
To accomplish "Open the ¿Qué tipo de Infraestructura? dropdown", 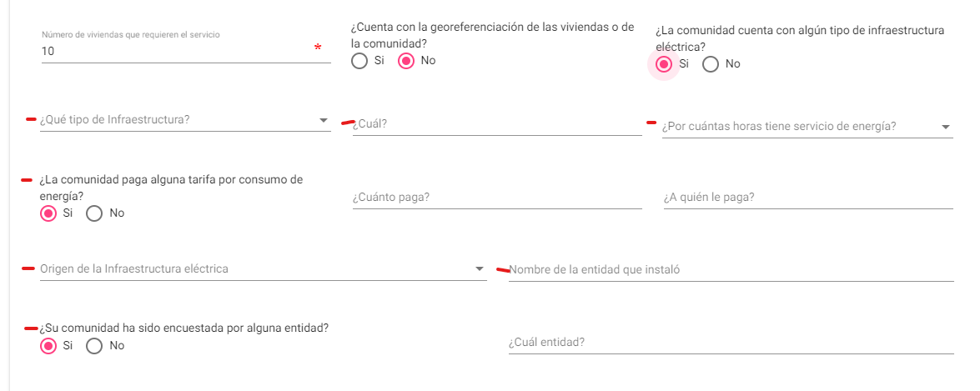I will tap(175, 120).
